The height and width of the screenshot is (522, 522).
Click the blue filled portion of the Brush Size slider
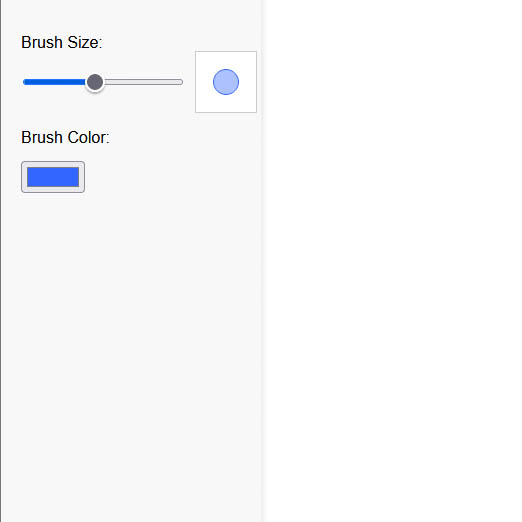pos(54,82)
